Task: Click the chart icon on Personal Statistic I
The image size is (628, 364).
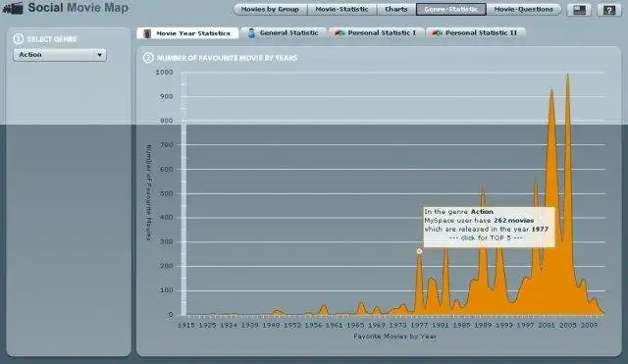Action: [x=340, y=33]
